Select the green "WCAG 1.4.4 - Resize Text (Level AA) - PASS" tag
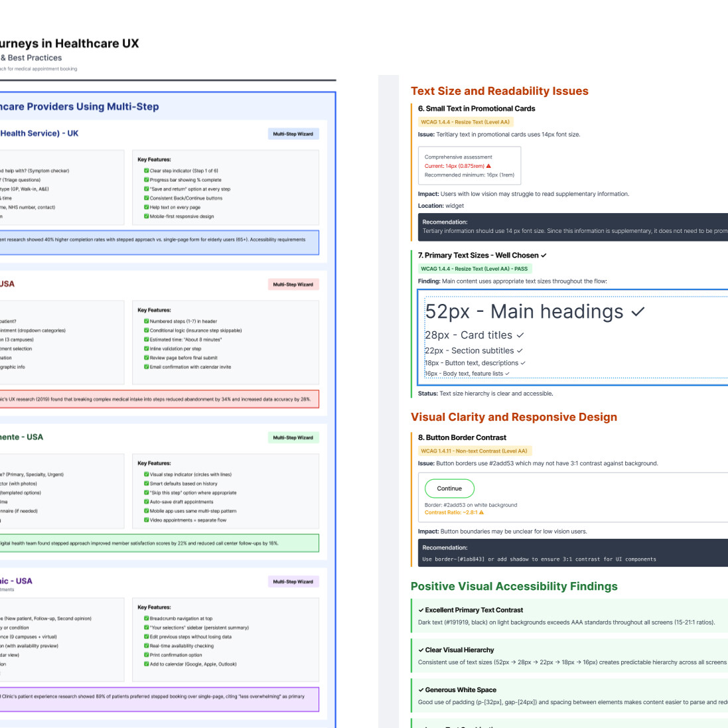 [474, 269]
